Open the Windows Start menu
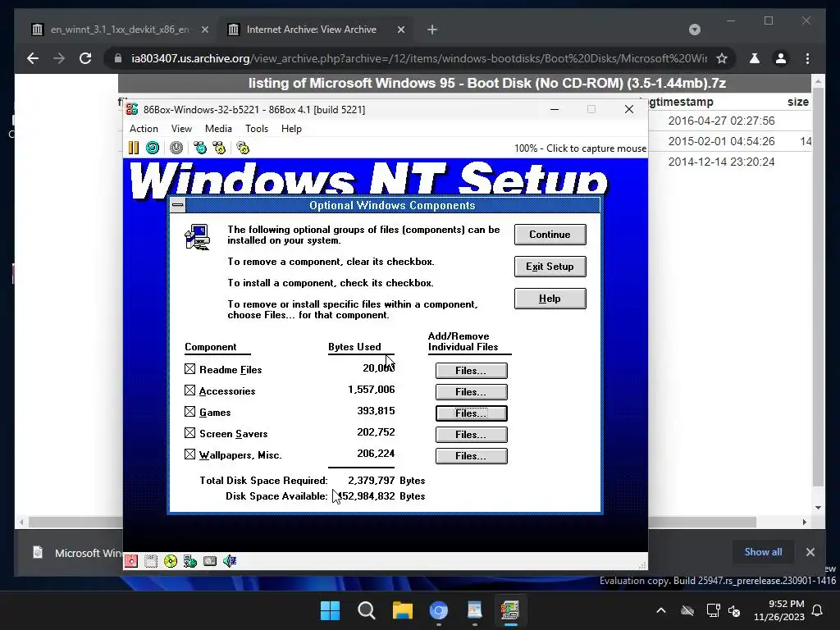Image resolution: width=840 pixels, height=630 pixels. pos(330,610)
